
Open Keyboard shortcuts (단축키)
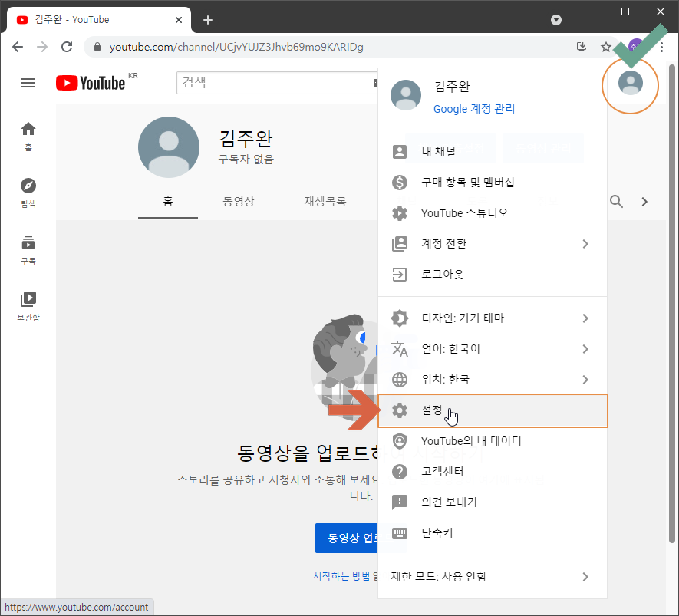[x=493, y=533]
